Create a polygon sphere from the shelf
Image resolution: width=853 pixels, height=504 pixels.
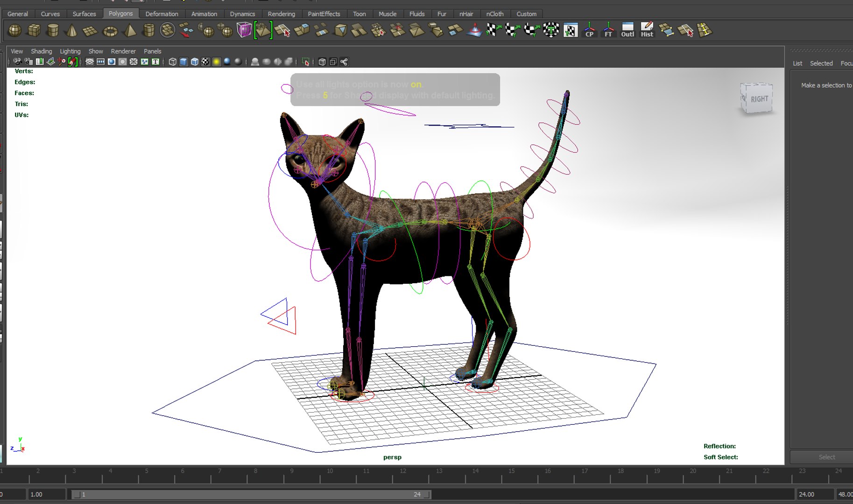coord(15,31)
